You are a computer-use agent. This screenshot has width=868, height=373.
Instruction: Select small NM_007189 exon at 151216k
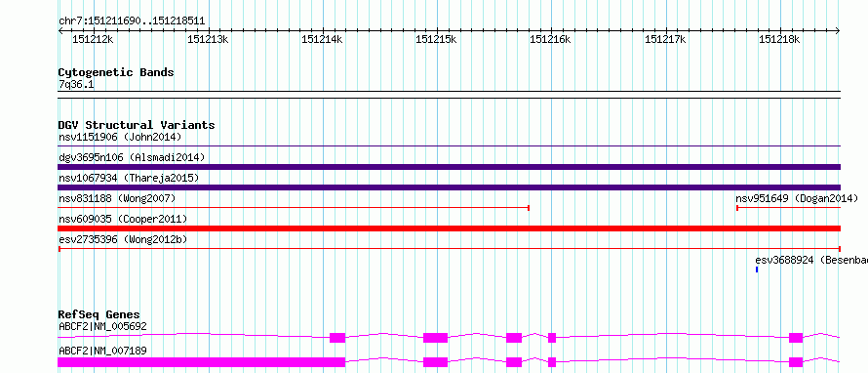[x=552, y=362]
